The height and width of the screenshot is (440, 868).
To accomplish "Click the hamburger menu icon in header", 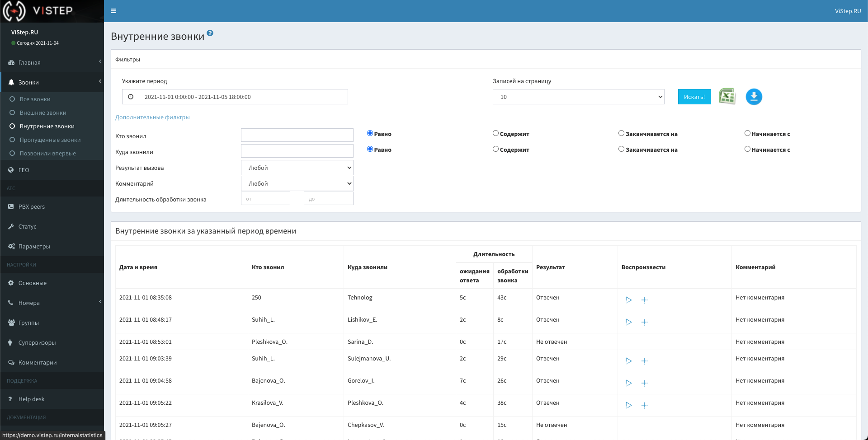I will tap(113, 11).
